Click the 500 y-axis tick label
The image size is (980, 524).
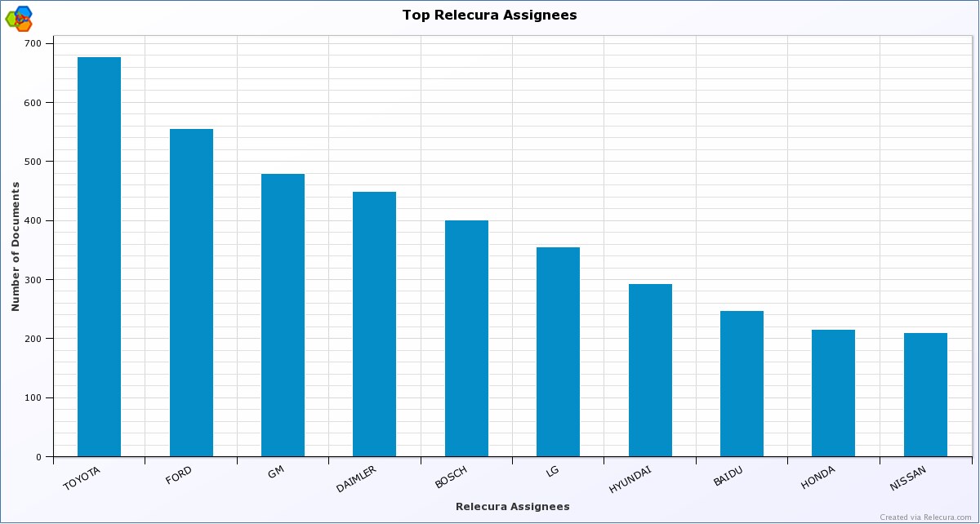pyautogui.click(x=33, y=162)
